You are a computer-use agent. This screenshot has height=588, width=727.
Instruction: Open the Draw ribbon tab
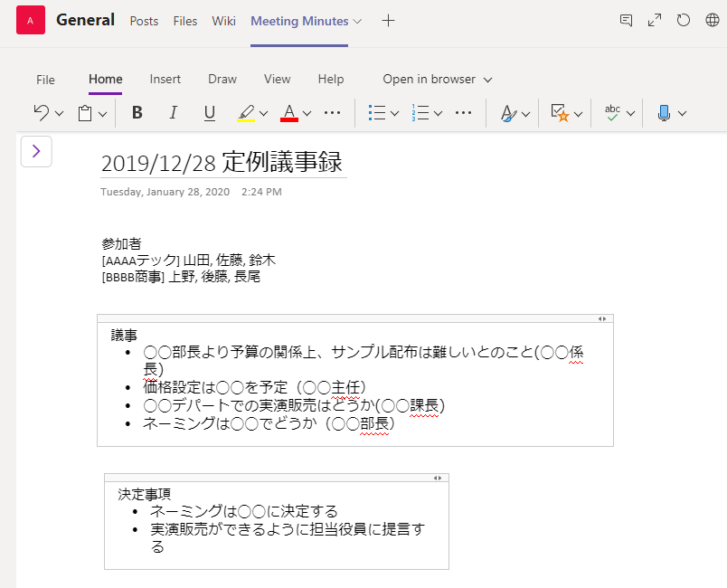click(x=222, y=80)
